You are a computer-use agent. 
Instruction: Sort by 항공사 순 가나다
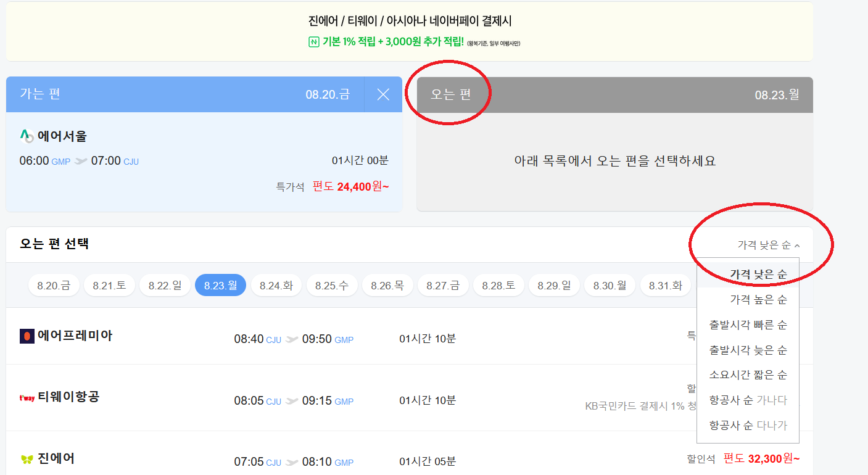pyautogui.click(x=748, y=400)
